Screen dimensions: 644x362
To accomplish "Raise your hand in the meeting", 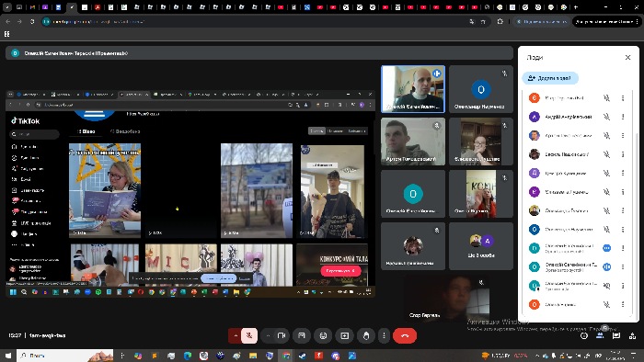I will coord(366,335).
